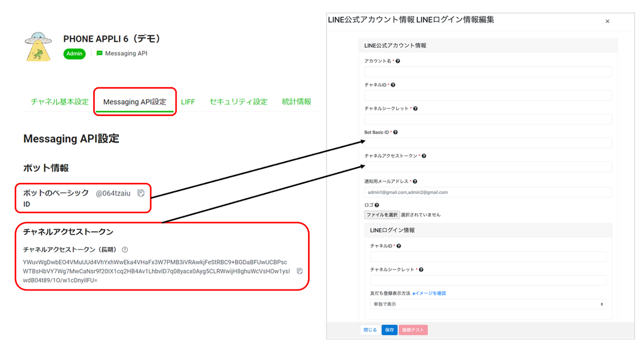Copy the bot basic ID @064tzaiu

pyautogui.click(x=141, y=193)
